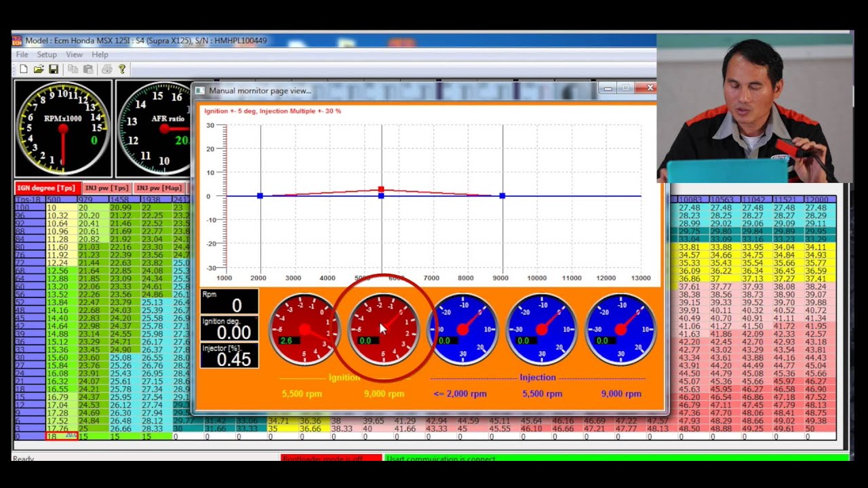The height and width of the screenshot is (488, 868).
Task: Adjust the Injection 5,500 rpm blue dial
Action: coord(541,329)
